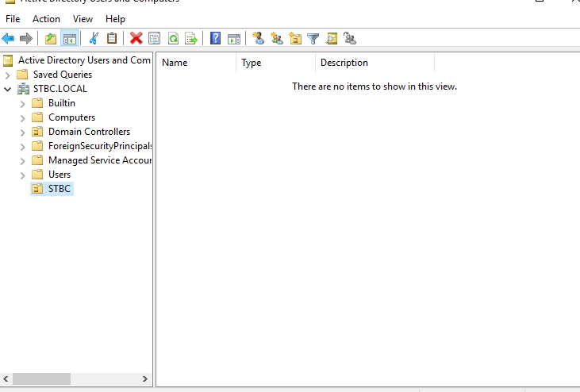The width and height of the screenshot is (580, 392).
Task: Collapse the STBC.LOCAL domain node
Action: click(x=7, y=89)
